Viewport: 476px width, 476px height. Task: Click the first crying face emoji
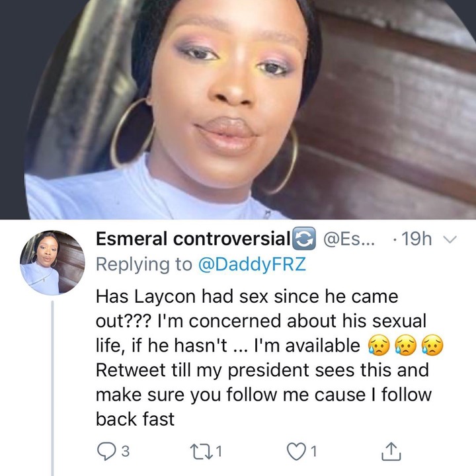click(x=379, y=346)
